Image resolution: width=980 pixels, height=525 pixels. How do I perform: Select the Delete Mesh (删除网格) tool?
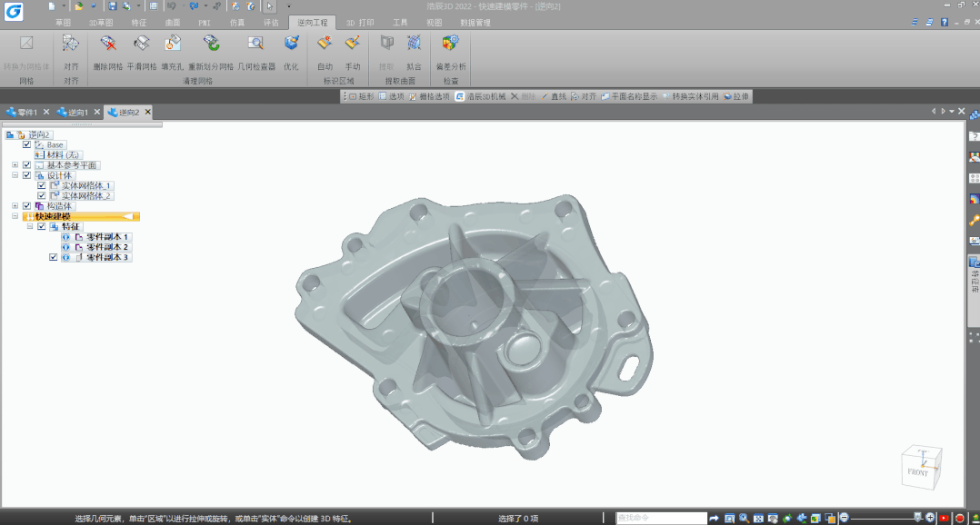pyautogui.click(x=107, y=52)
